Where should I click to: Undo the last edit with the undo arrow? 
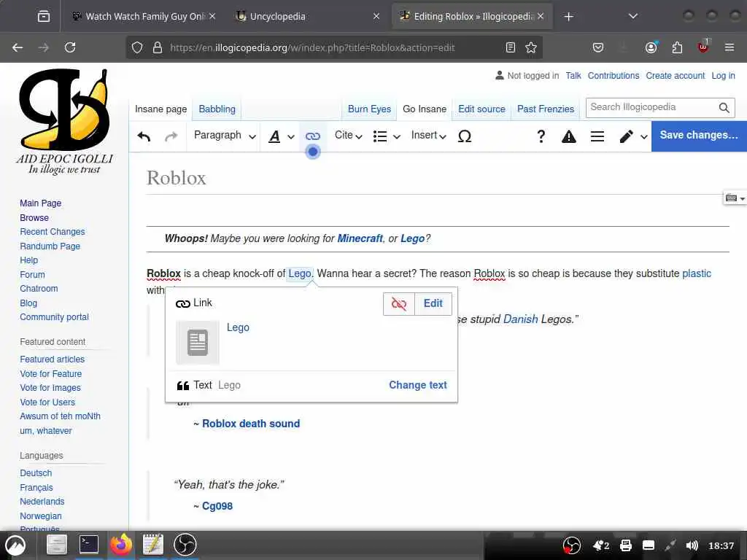(144, 136)
